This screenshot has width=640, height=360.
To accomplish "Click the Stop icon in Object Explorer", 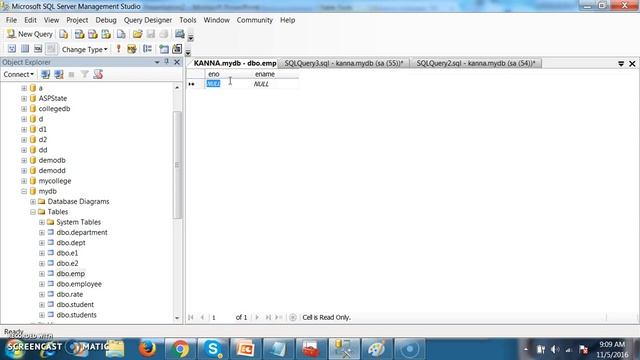I will click(x=71, y=74).
